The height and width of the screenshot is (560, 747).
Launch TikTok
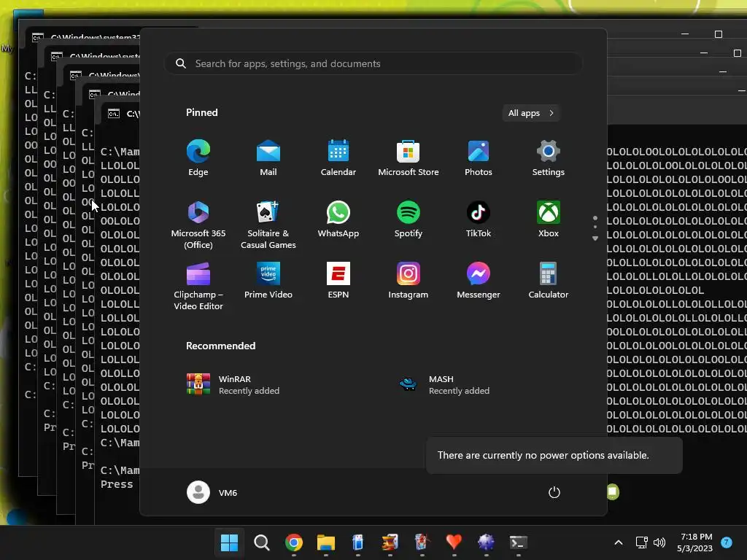[x=479, y=219]
